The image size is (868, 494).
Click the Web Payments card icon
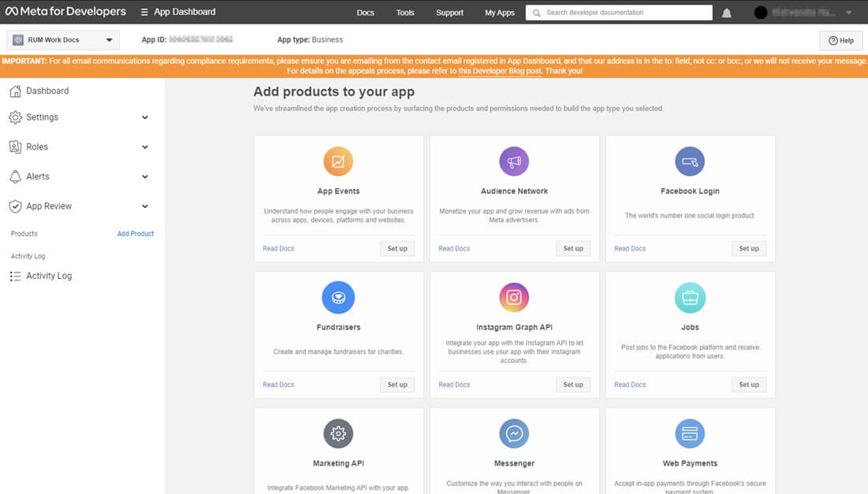tap(690, 433)
